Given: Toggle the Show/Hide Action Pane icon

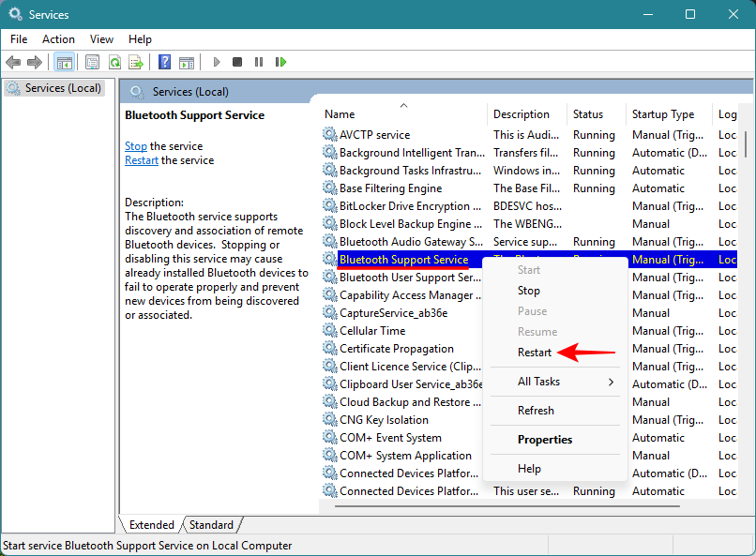Looking at the screenshot, I should point(187,62).
